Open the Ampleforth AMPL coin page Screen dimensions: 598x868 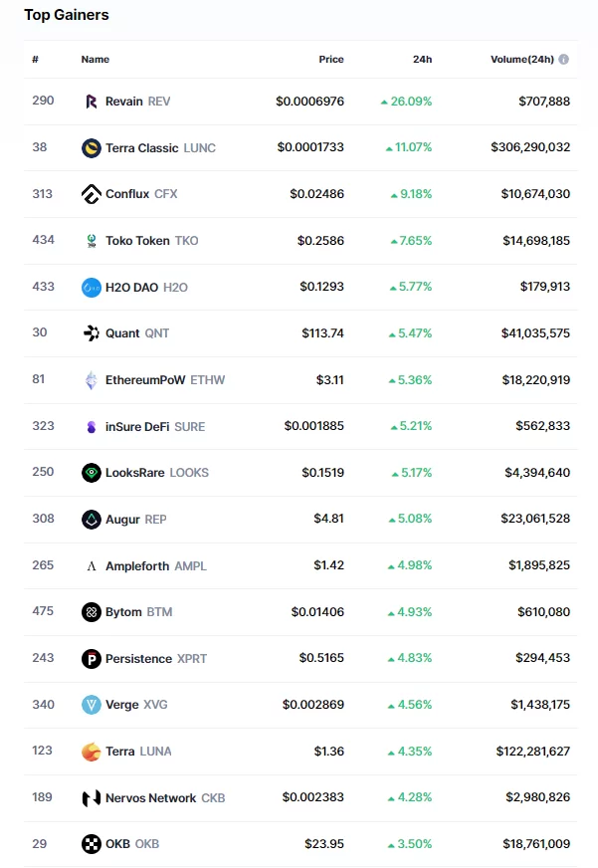click(155, 566)
